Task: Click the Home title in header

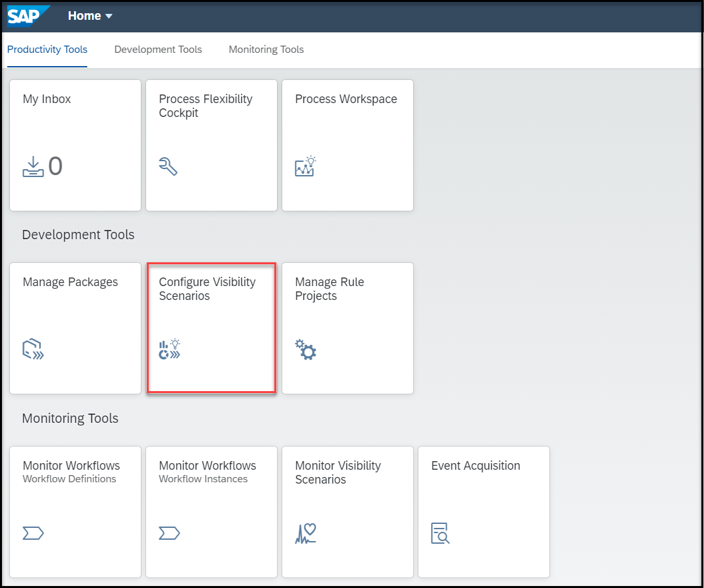Action: 85,16
